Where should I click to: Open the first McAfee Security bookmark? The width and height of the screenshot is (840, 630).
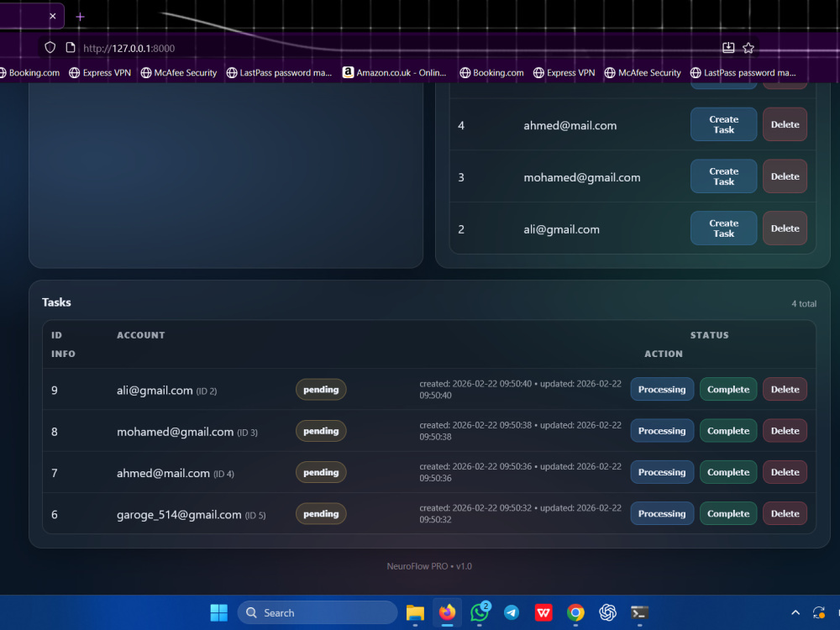coord(179,72)
